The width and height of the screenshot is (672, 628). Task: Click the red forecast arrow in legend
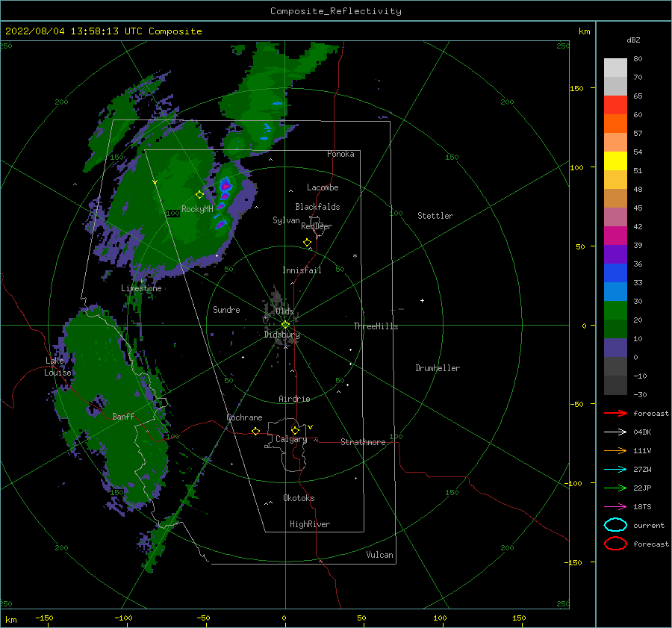click(x=615, y=413)
